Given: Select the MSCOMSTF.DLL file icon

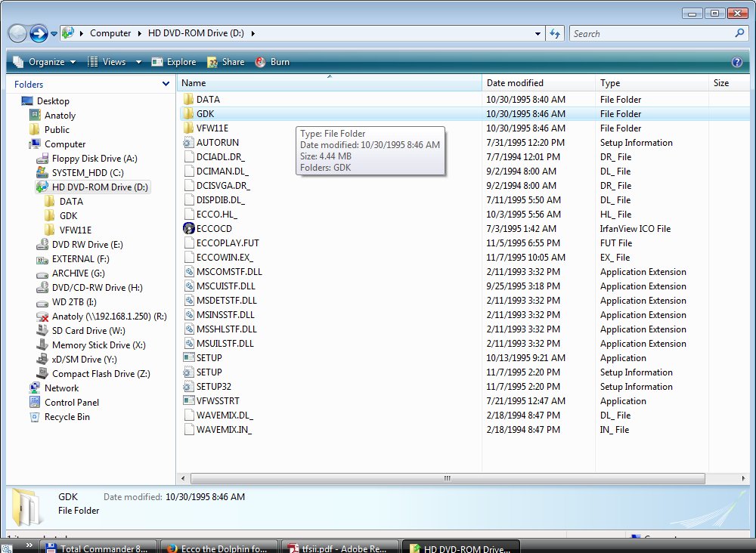Looking at the screenshot, I should pyautogui.click(x=188, y=272).
